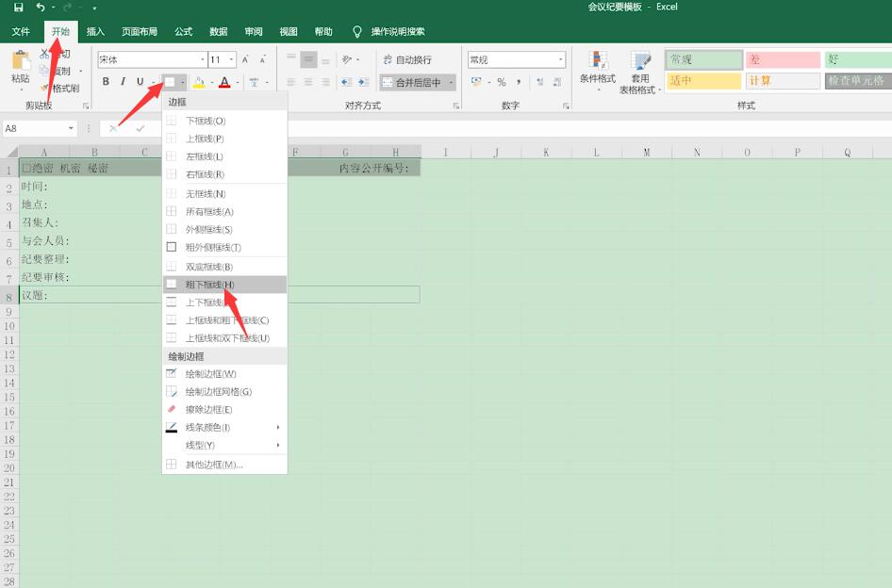Click the percent style icon
The image size is (892, 588).
[x=502, y=83]
